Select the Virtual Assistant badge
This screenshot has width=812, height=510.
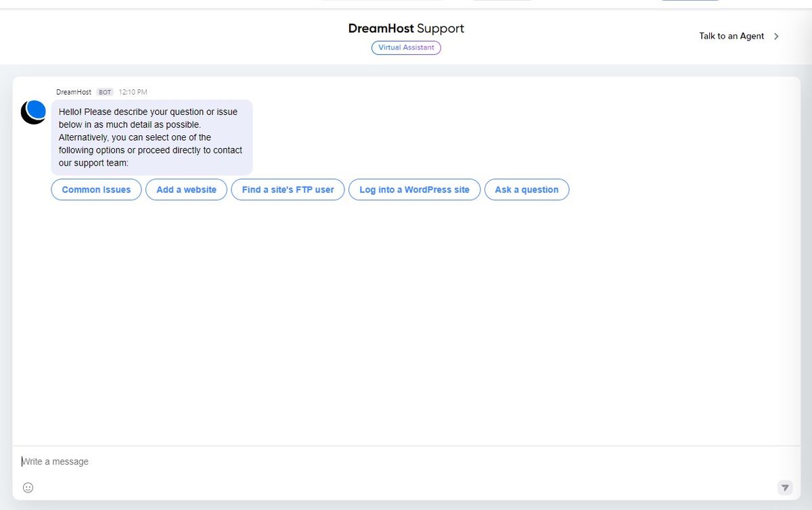405,47
